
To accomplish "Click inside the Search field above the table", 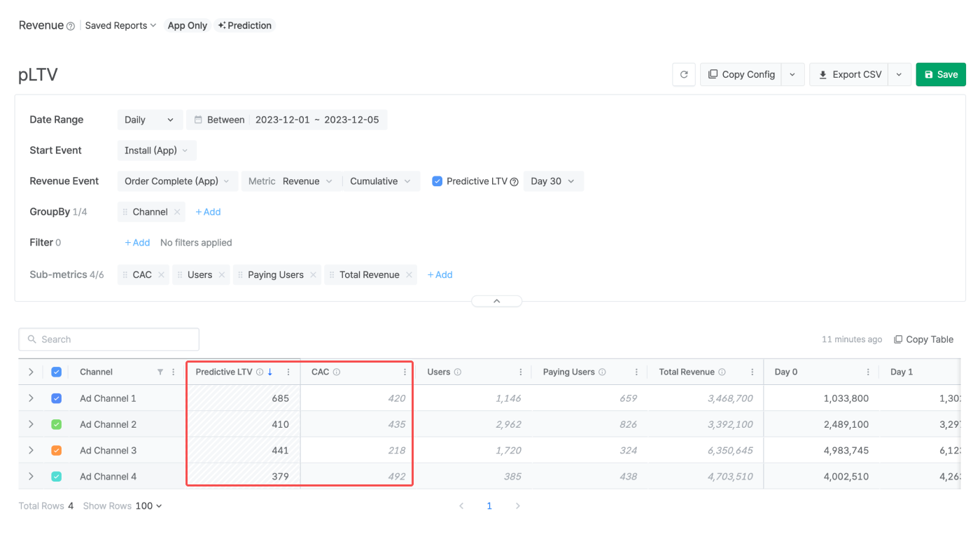I will 108,339.
